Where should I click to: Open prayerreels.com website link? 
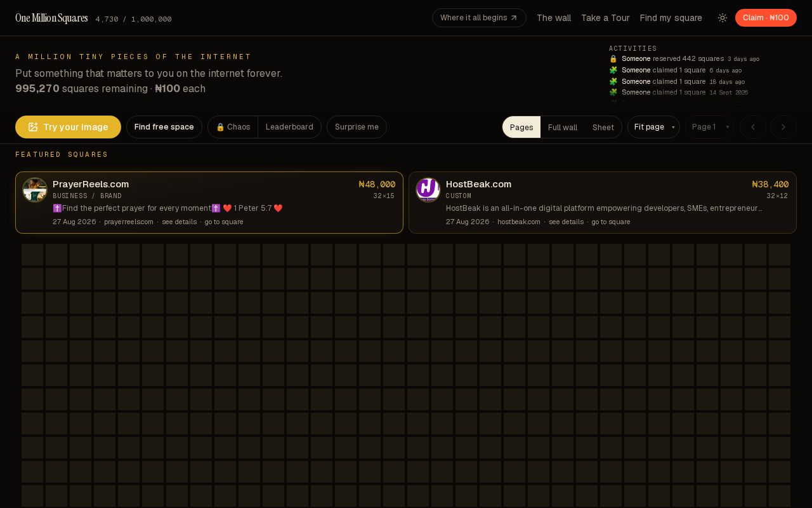click(x=129, y=222)
